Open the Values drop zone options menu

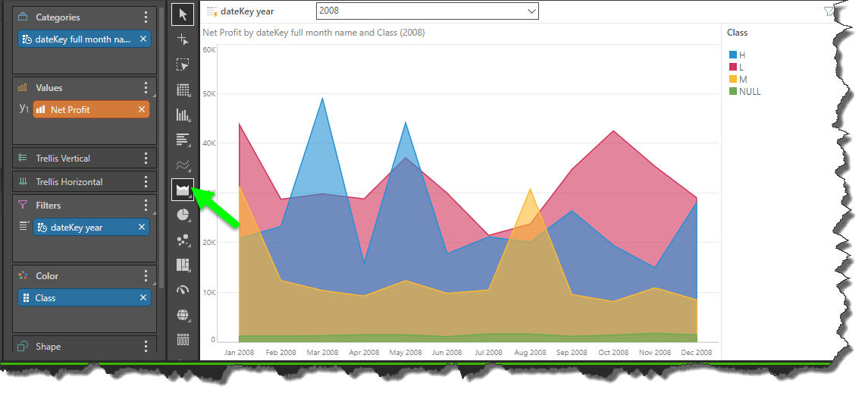[146, 88]
